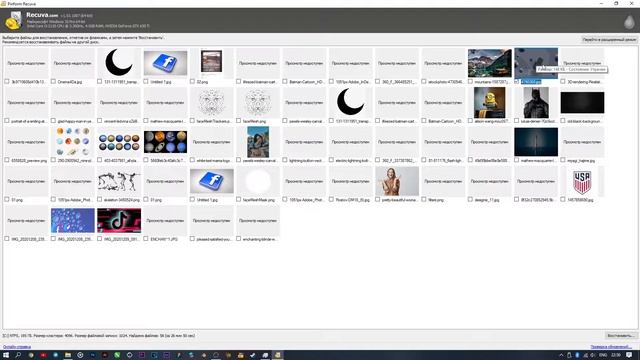Viewport: 640px width, 360px height.
Task: Tick the checkbox for 02.png
Action: [x=192, y=82]
